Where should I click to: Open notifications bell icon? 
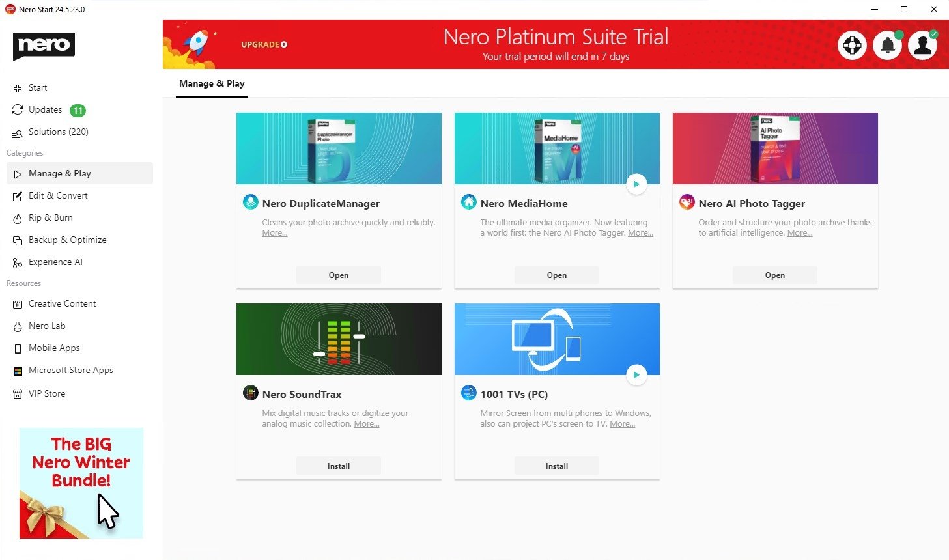(887, 45)
